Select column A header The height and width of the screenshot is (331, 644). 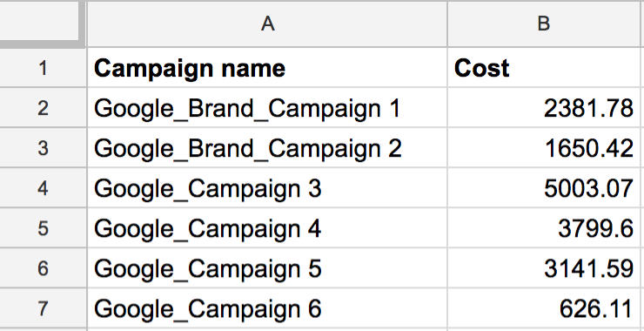(267, 24)
